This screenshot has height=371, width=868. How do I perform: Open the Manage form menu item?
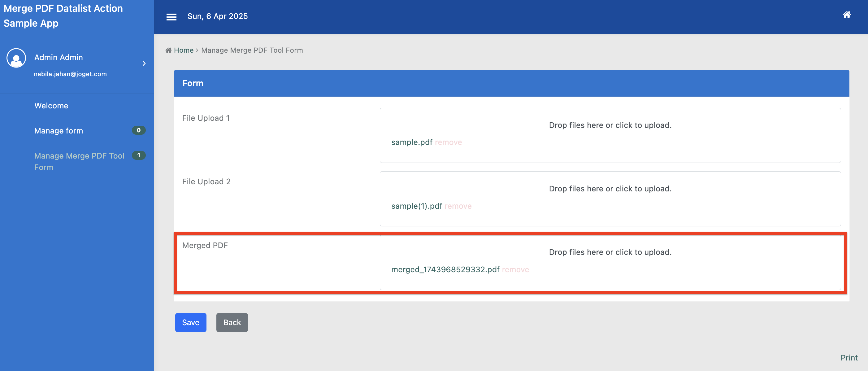pos(59,131)
